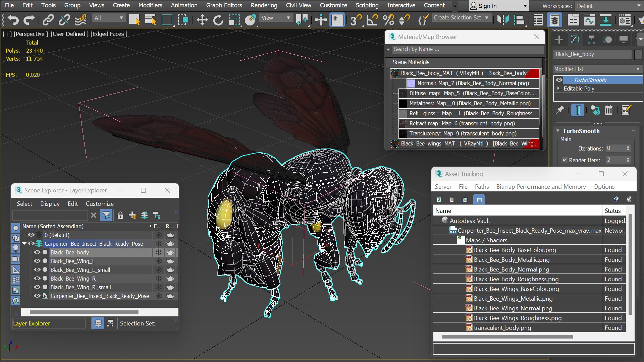
Task: Open the Graph Editors menu
Action: [224, 5]
